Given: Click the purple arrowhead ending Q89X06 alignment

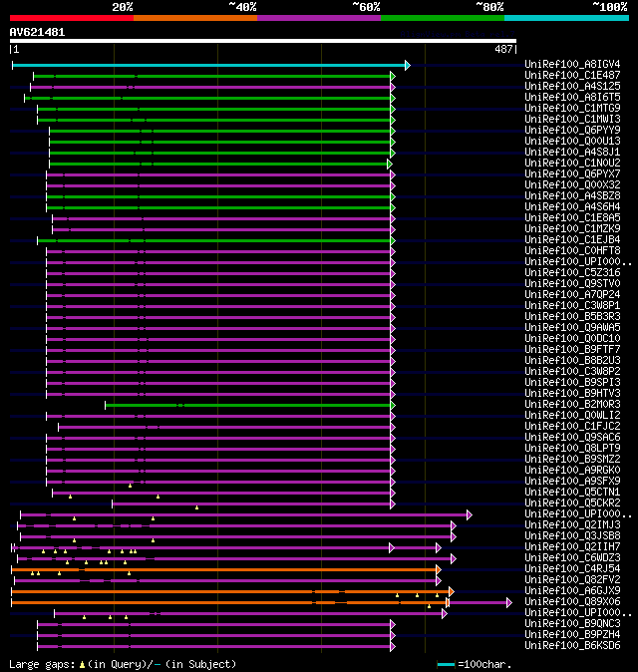Looking at the screenshot, I should (509, 602).
